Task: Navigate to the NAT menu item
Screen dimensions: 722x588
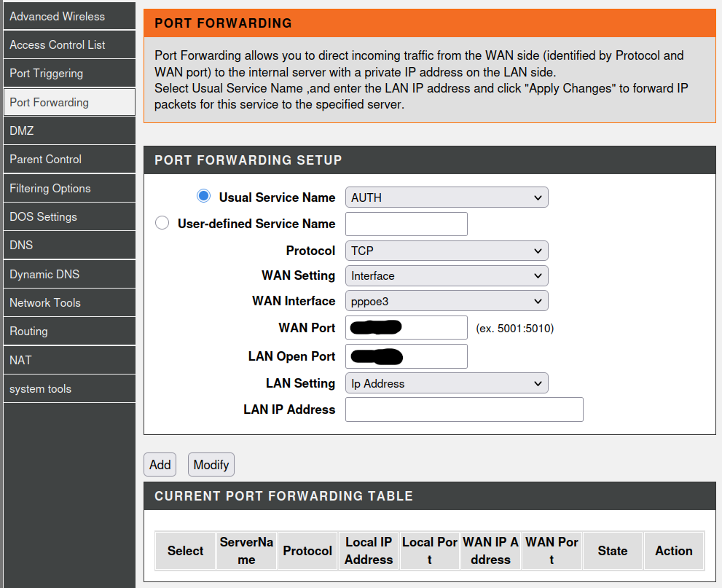Action: 69,360
